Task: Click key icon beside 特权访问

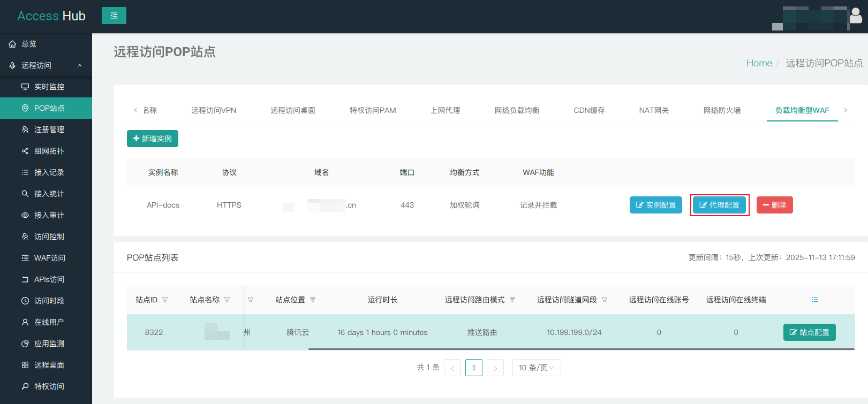Action: (25, 386)
